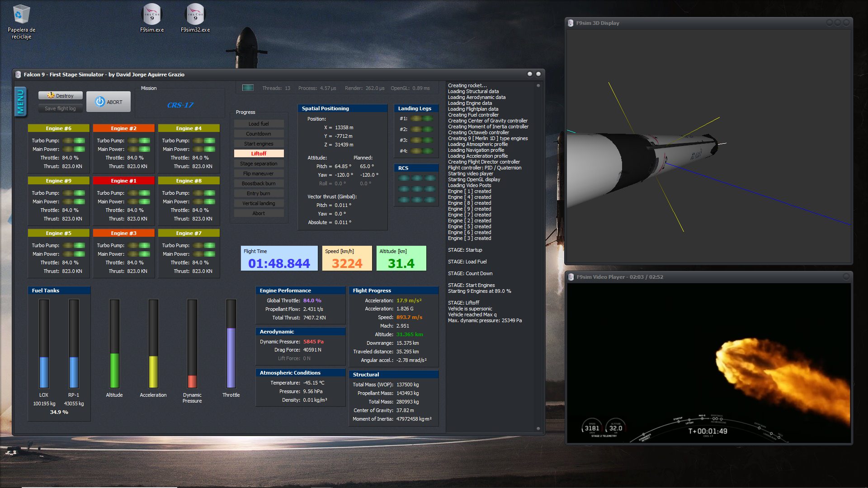Open the F9sim.exe desktop icon

point(152,18)
